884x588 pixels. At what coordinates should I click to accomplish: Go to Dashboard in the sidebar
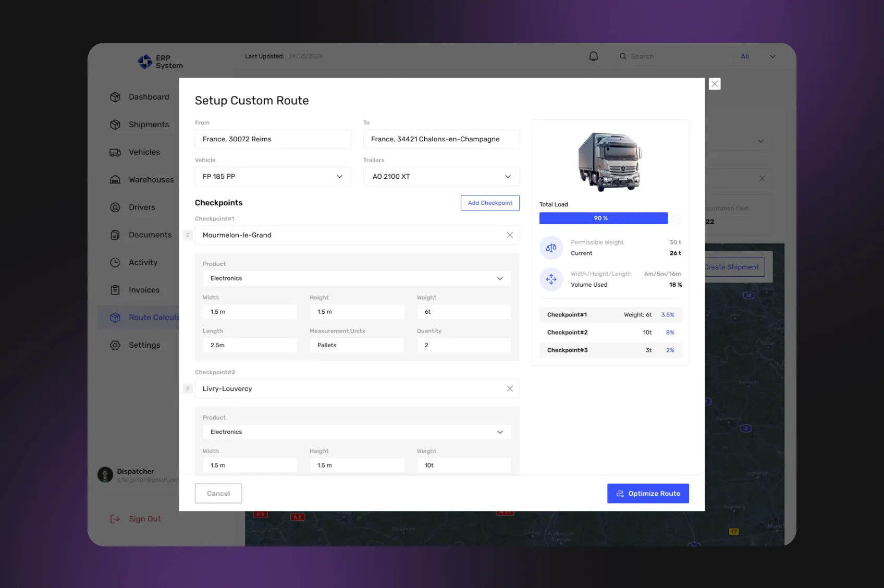[149, 97]
